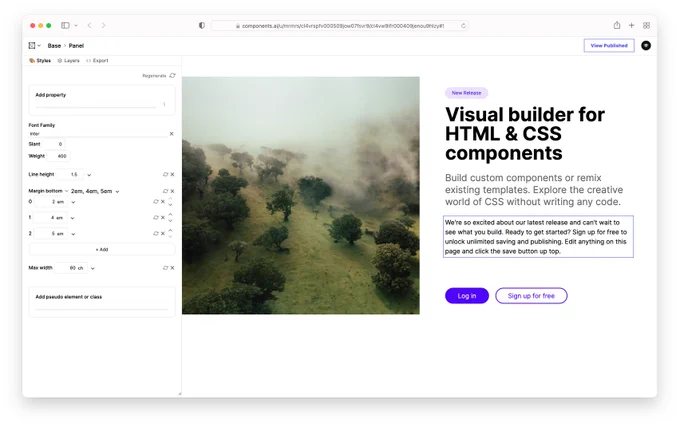Regenerate margin value in row 2
This screenshot has width=680, height=427.
click(156, 233)
